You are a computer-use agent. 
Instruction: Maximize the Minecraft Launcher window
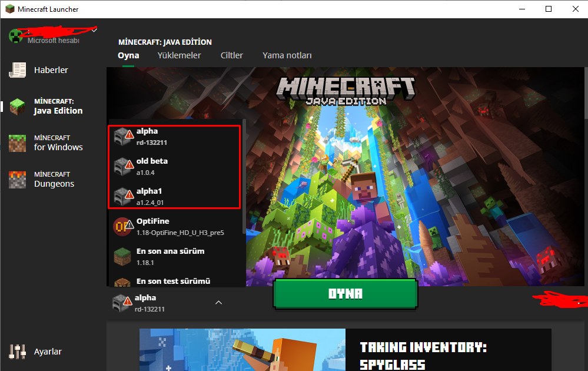pos(548,9)
